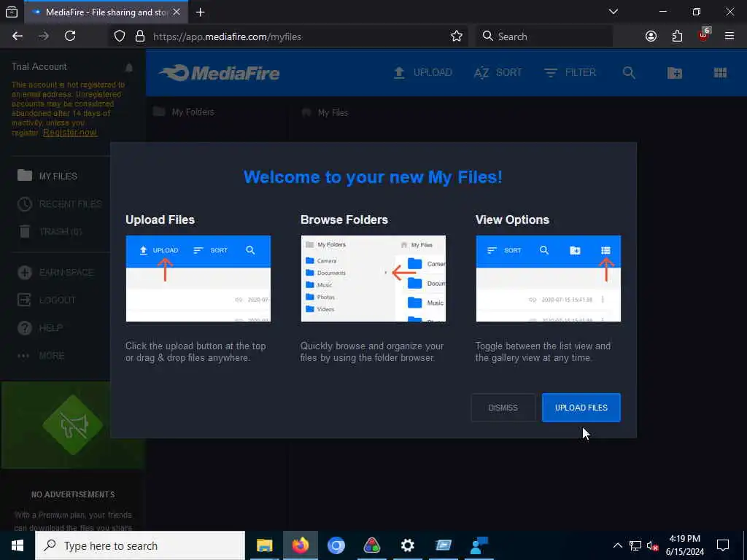Open the AZ Sort option
Viewport: 747px width, 560px height.
click(498, 73)
